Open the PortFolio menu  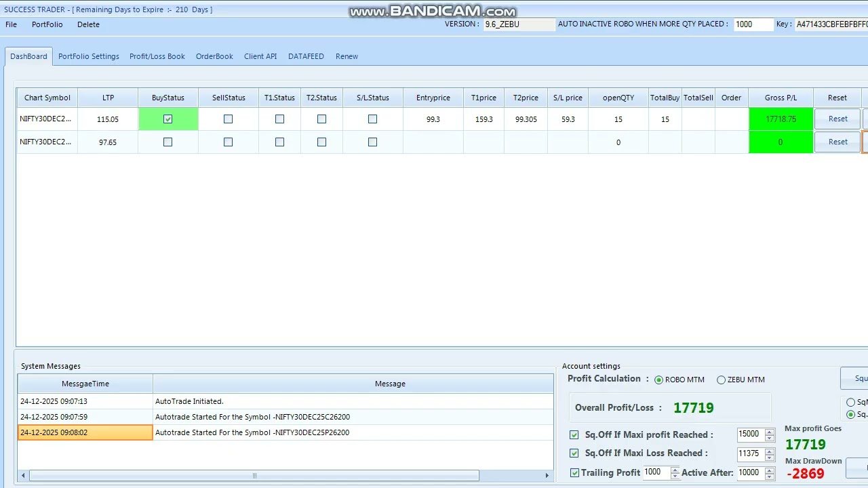pos(47,24)
